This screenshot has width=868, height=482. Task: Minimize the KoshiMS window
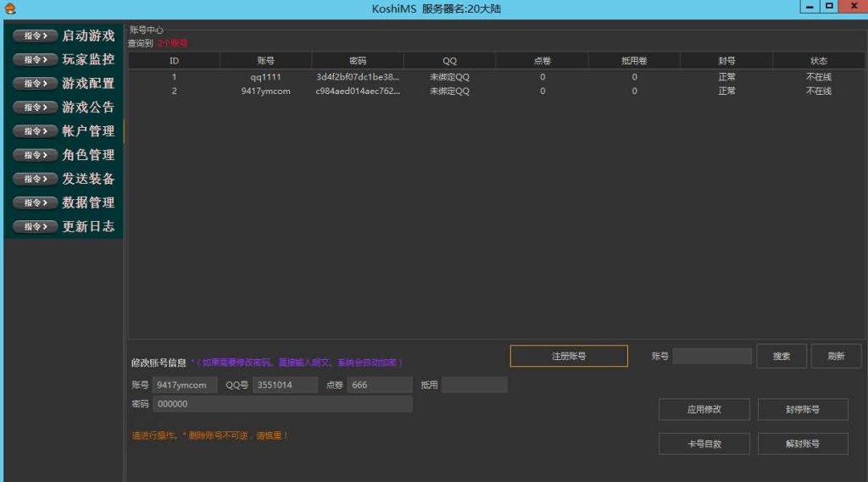pos(810,7)
